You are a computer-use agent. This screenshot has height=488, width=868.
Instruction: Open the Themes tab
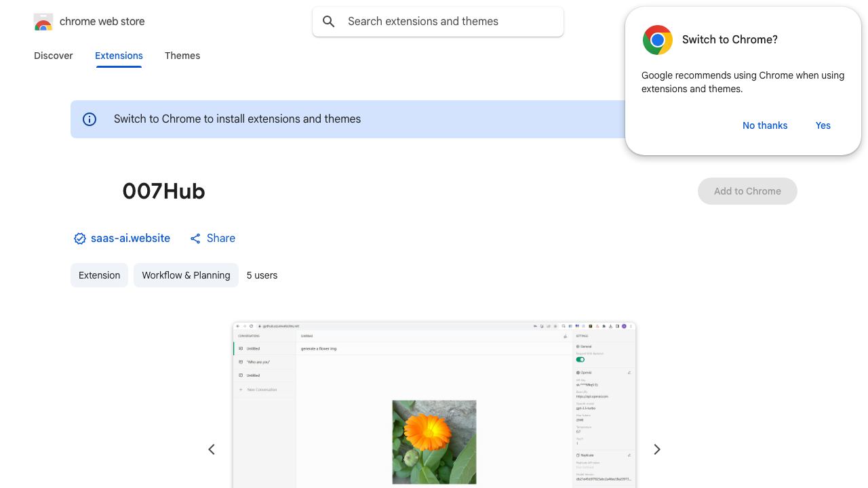pos(182,56)
